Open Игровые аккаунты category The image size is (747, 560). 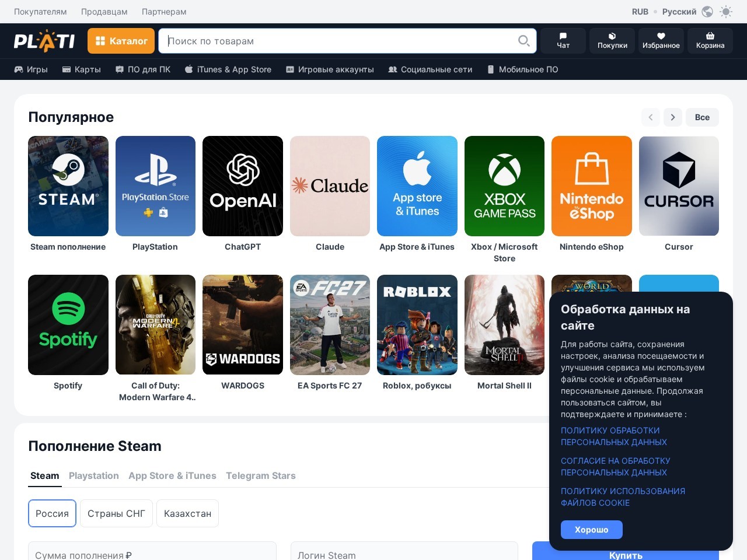(x=330, y=69)
